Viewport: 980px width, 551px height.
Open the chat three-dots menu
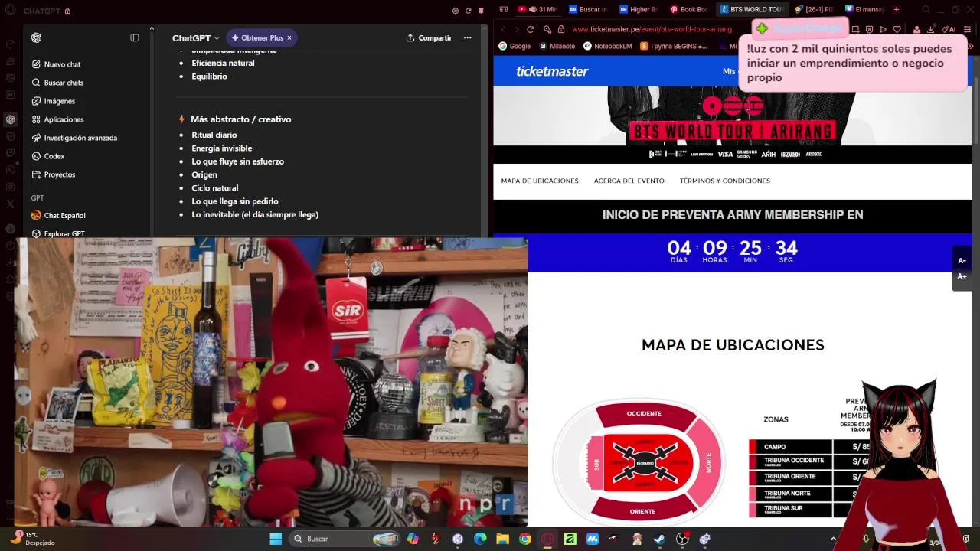click(467, 37)
